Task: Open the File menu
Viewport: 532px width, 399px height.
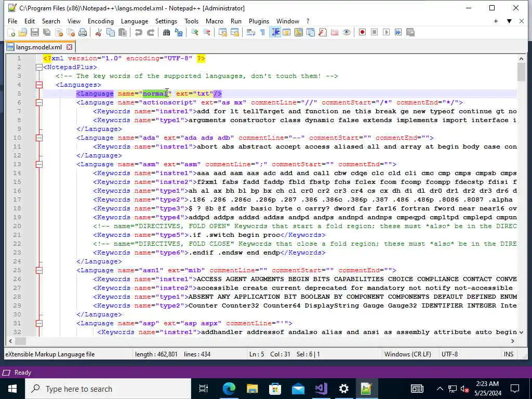Action: coord(12,21)
